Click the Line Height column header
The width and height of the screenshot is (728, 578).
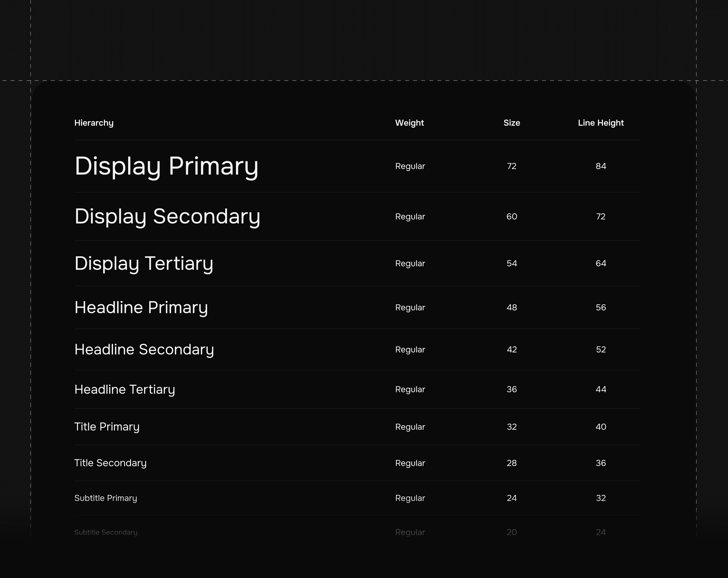601,123
